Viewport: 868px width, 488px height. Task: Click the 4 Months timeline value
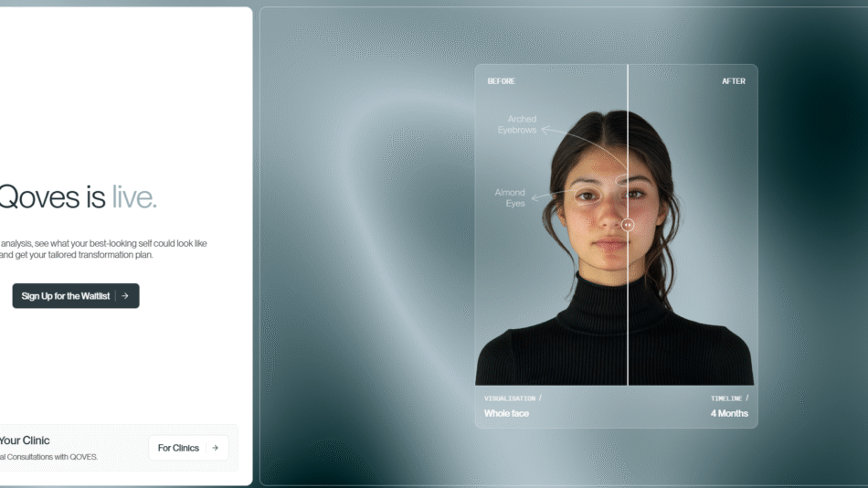click(729, 414)
